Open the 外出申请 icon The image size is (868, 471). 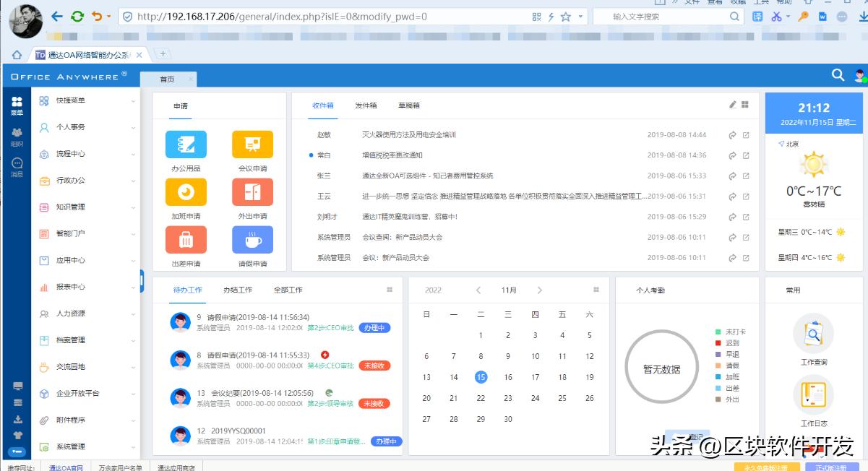252,191
